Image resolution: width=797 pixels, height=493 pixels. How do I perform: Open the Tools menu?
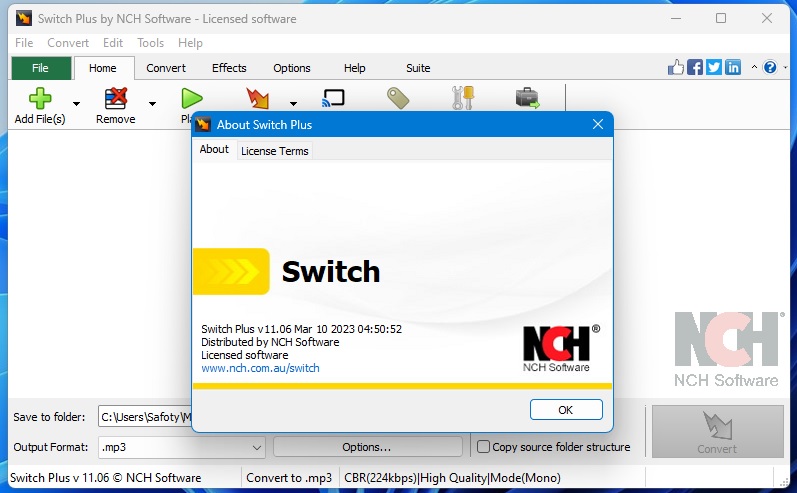150,43
